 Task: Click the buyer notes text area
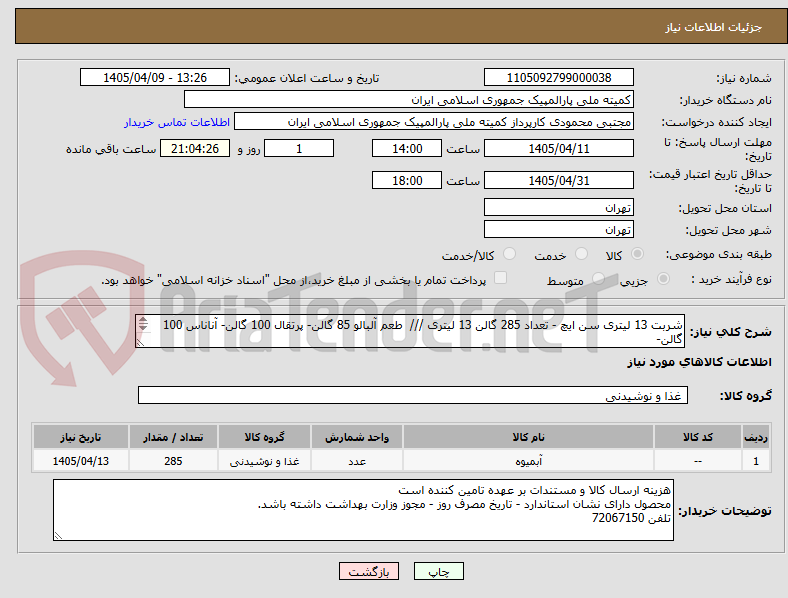(x=363, y=510)
